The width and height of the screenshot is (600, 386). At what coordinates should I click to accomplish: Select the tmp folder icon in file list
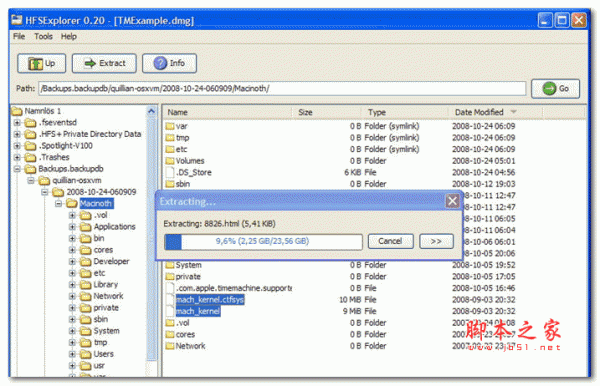(170, 138)
